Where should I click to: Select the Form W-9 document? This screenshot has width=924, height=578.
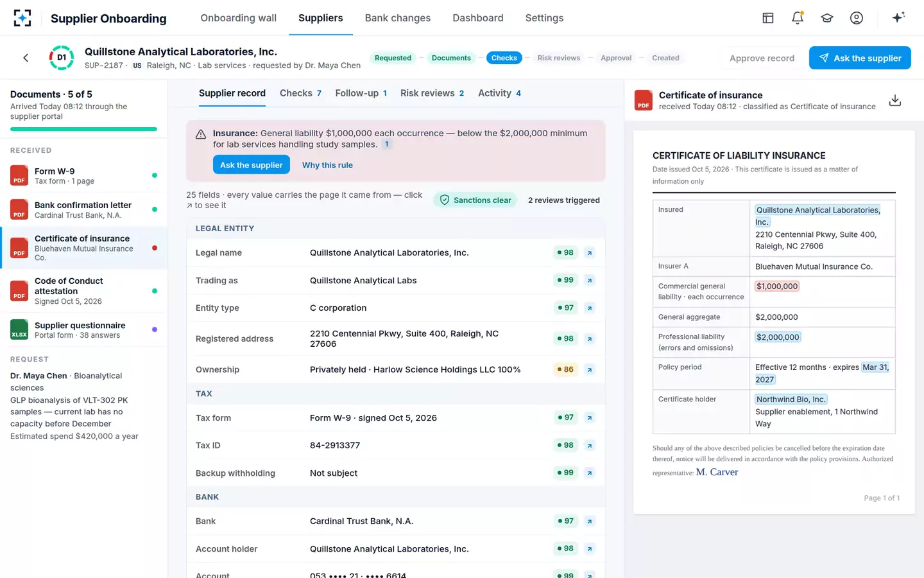84,175
